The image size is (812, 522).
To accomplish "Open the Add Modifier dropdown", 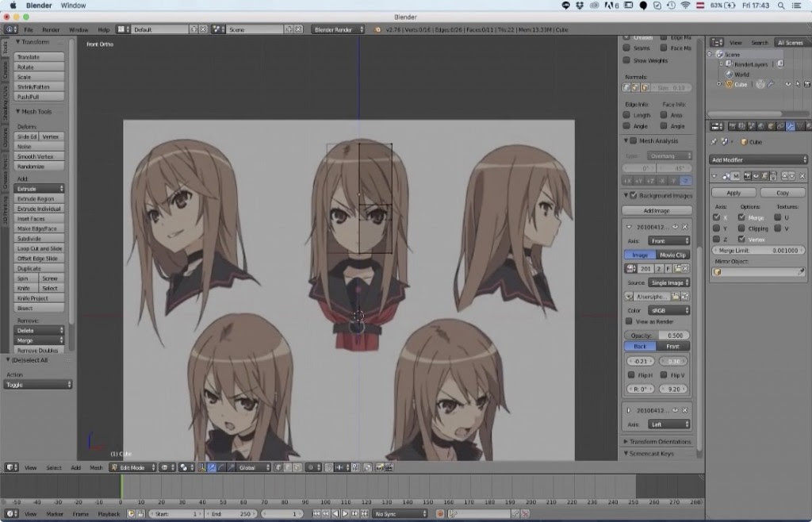I will click(759, 159).
